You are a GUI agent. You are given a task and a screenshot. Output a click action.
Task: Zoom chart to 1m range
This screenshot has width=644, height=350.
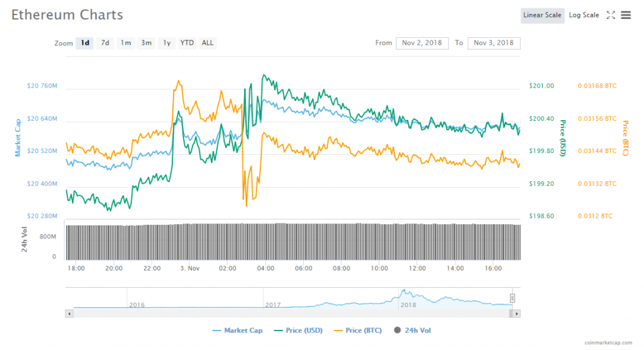point(126,43)
